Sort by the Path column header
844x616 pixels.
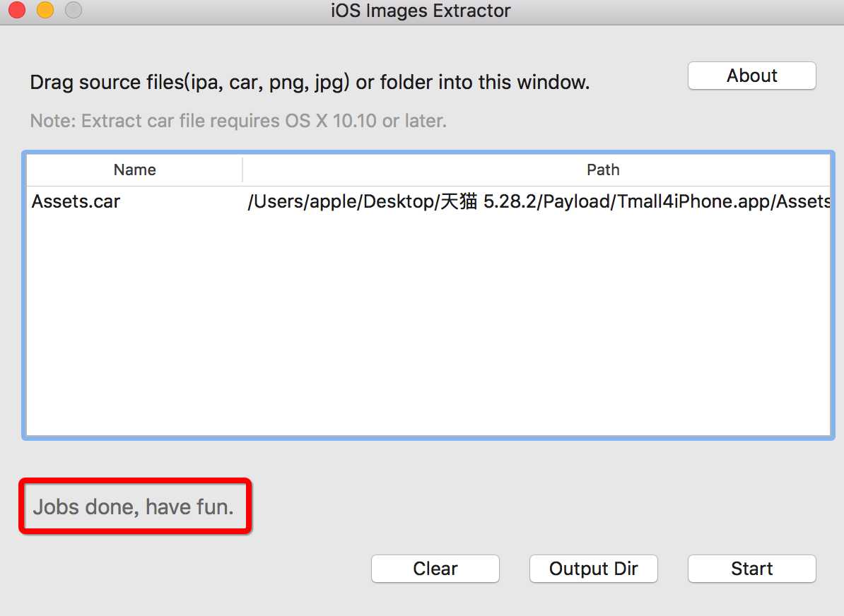point(603,170)
